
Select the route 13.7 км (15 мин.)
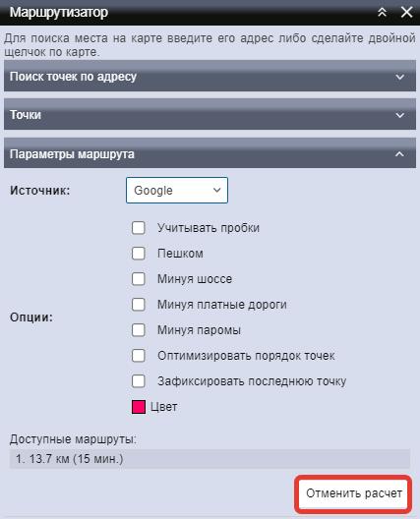(210, 459)
